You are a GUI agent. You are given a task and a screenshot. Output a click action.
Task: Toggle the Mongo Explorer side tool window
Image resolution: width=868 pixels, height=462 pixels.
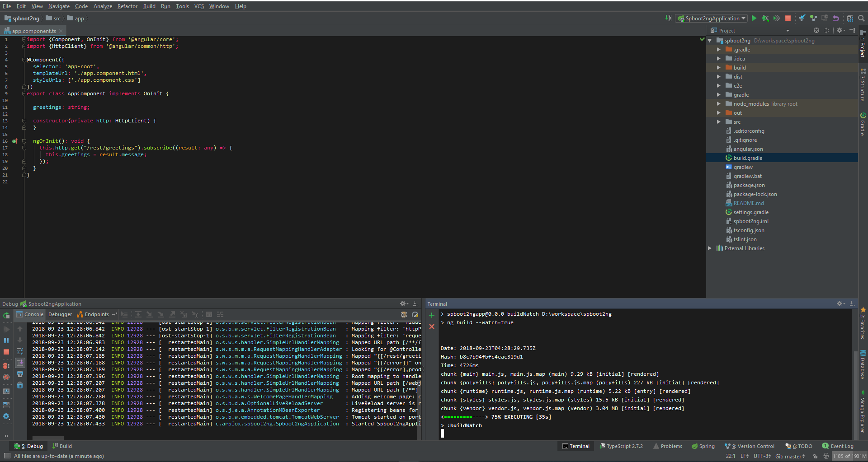pos(863,412)
